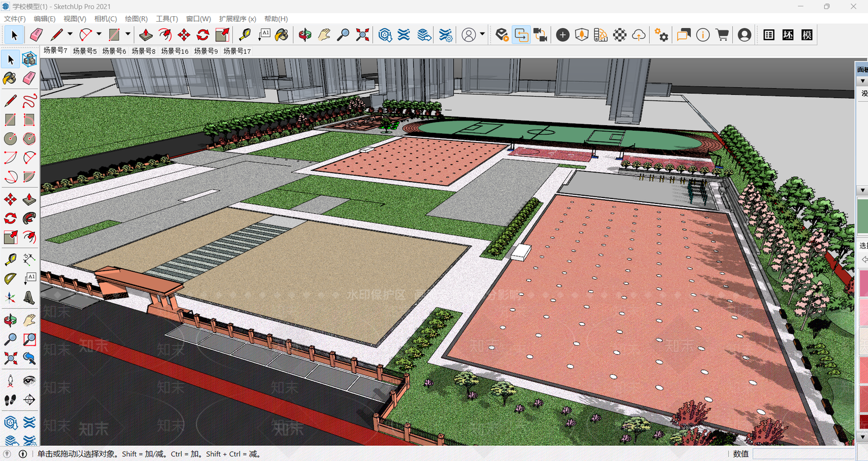Choose the Tape Measure tool in top toolbar
The height and width of the screenshot is (461, 868).
coord(245,35)
